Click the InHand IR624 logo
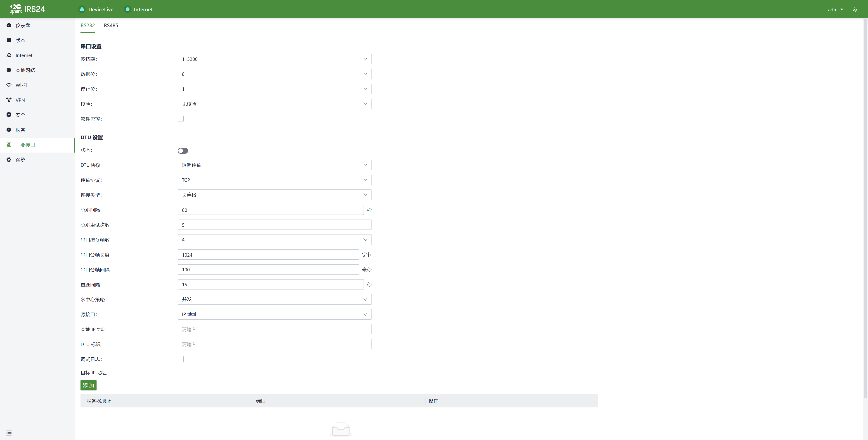Screen dimensions: 868x440 pyautogui.click(x=27, y=9)
